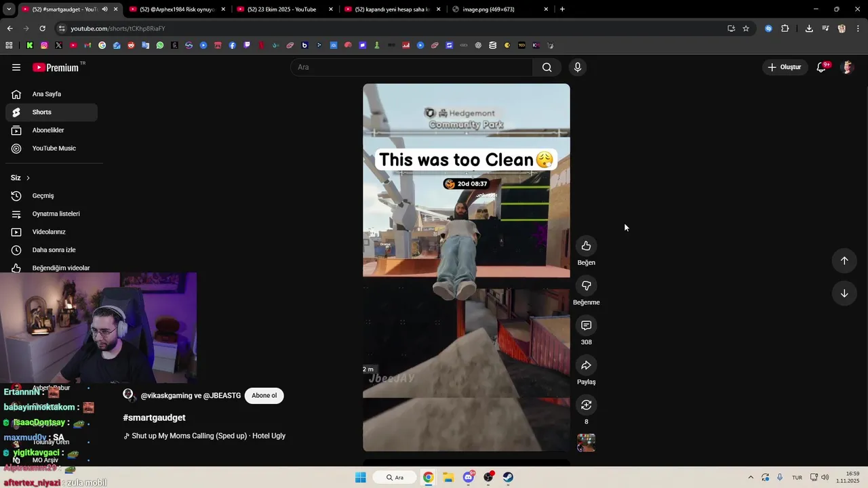Click the #smartgaudget hashtag title
868x488 pixels.
[154, 418]
